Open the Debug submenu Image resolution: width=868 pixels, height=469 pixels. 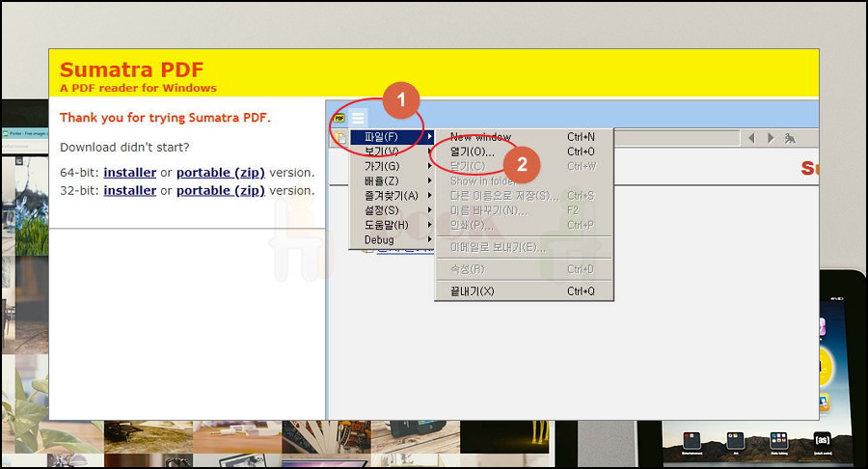click(x=392, y=239)
